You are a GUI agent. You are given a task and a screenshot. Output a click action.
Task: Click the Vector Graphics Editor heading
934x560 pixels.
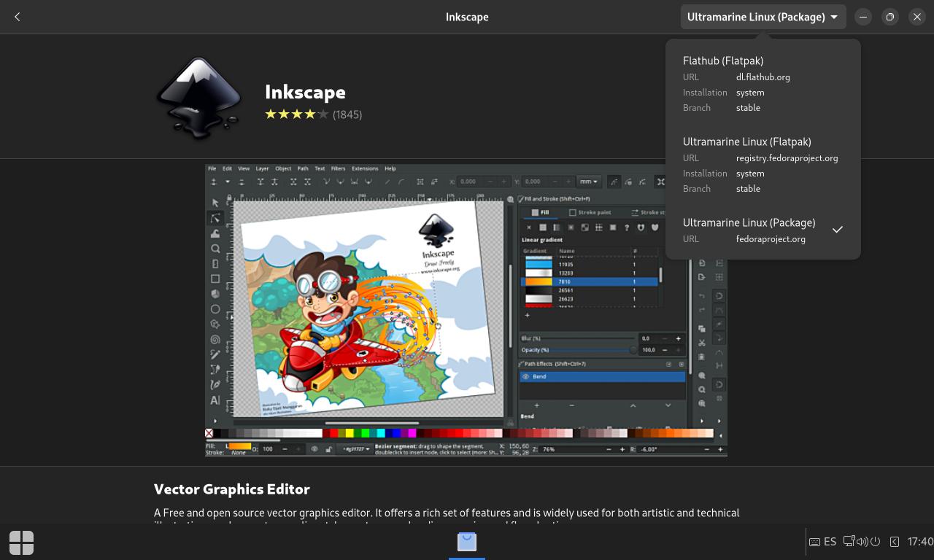click(232, 489)
